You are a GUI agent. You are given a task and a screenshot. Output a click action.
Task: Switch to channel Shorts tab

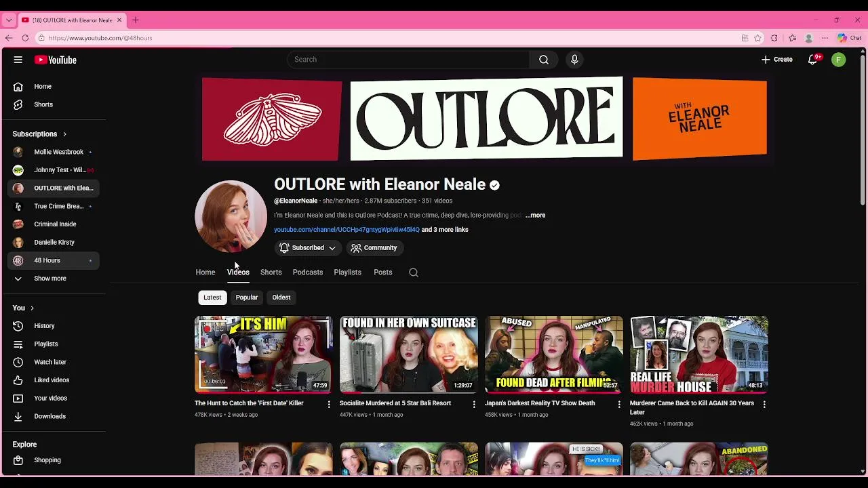[271, 272]
